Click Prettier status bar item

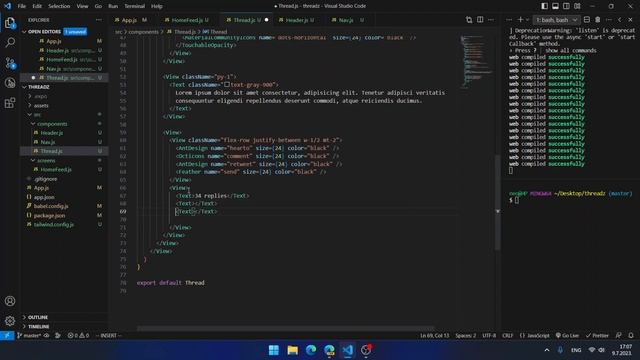[x=597, y=336]
